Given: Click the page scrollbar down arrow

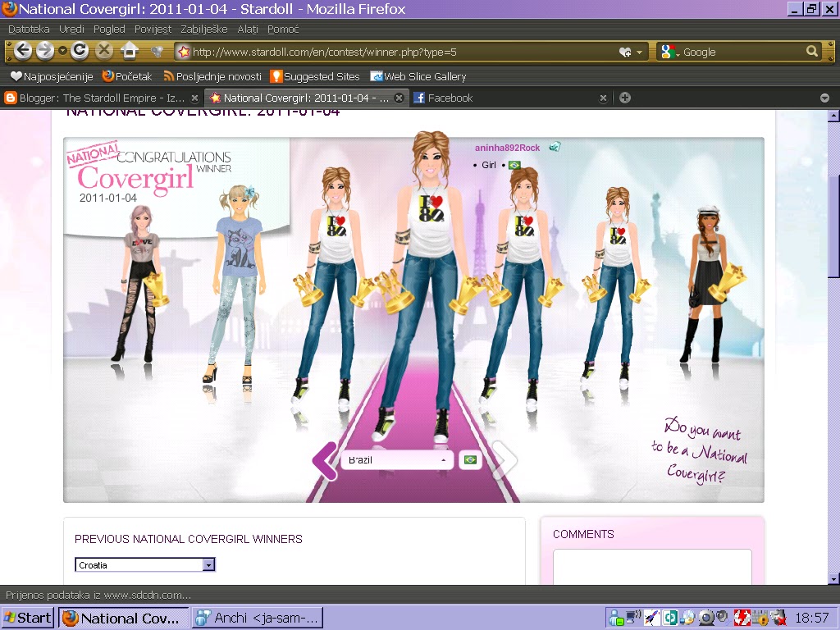Looking at the screenshot, I should tap(833, 578).
